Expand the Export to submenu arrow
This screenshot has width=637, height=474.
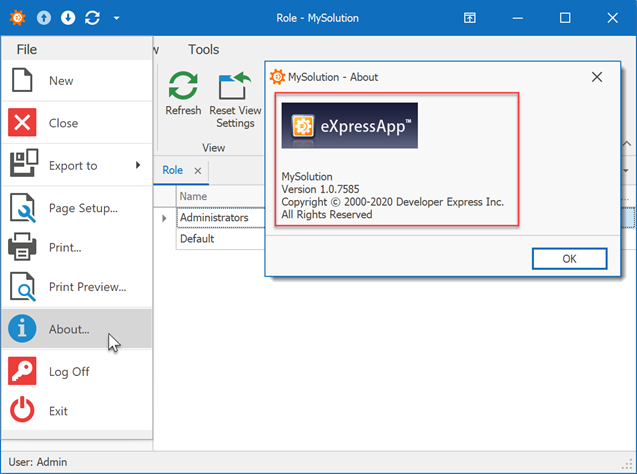click(138, 165)
